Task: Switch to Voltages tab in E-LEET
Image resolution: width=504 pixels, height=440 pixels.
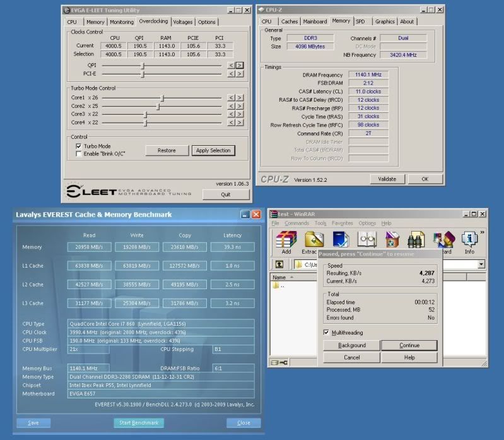Action: (x=182, y=22)
